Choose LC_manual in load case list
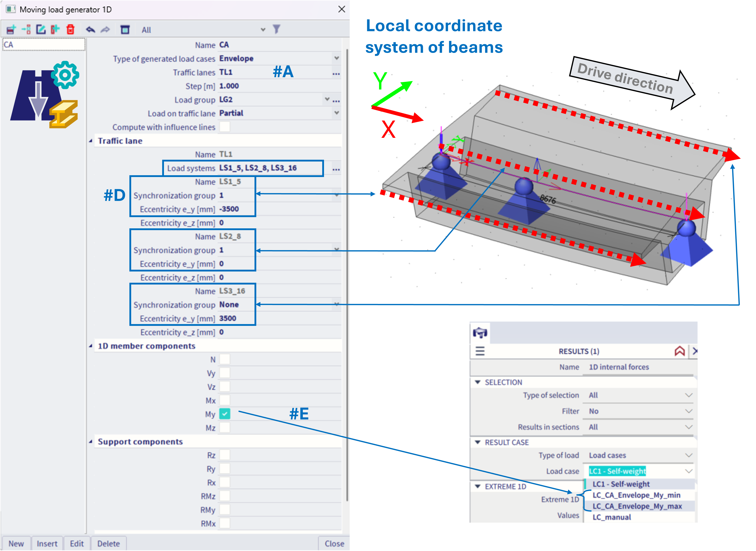The height and width of the screenshot is (551, 756). [x=612, y=517]
